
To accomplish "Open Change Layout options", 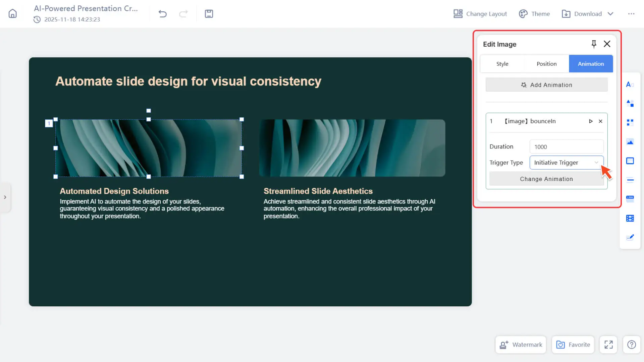I will [x=480, y=14].
